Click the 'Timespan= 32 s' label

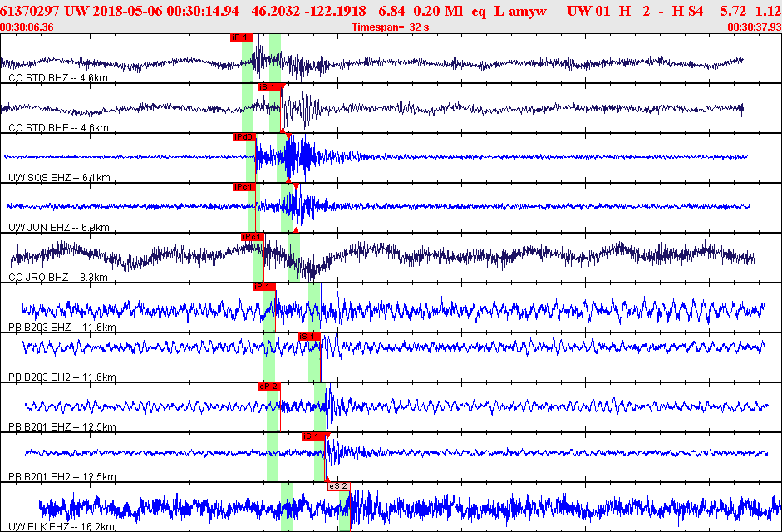(x=391, y=27)
